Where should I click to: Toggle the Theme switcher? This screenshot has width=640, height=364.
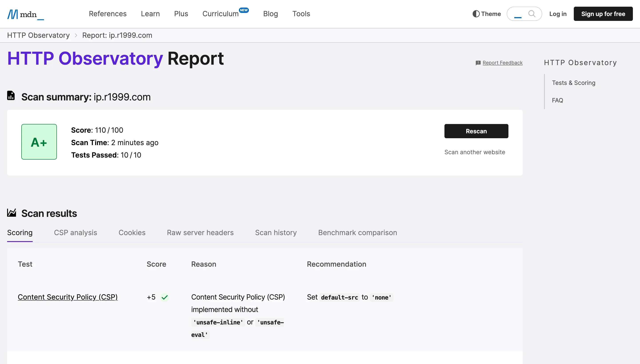click(486, 14)
